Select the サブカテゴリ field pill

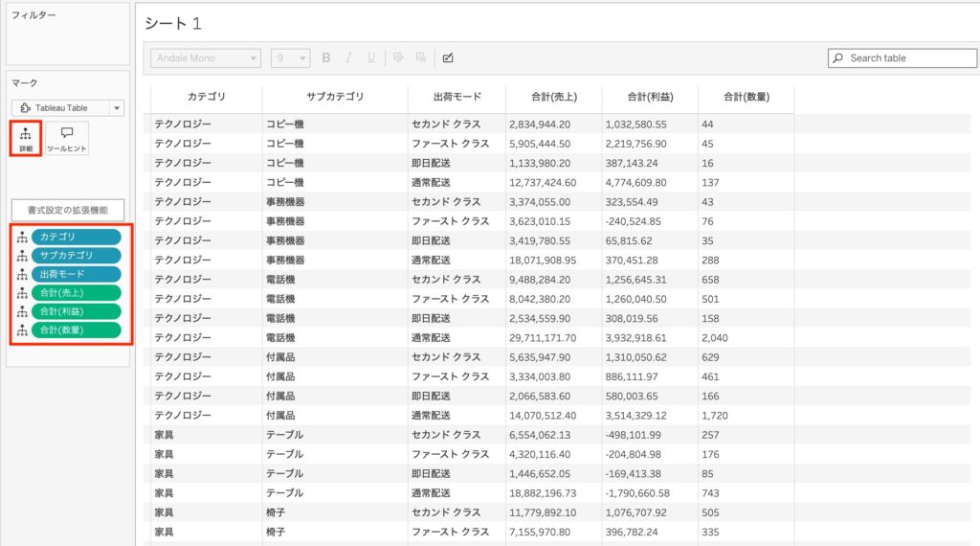tap(76, 256)
